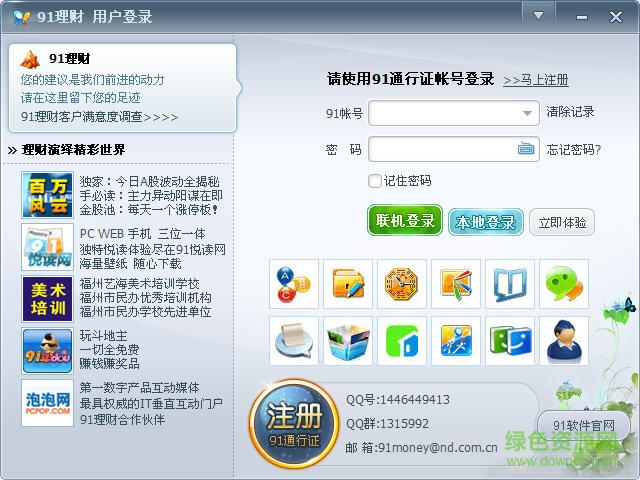This screenshot has height=480, width=640.
Task: Click the 忘记密码? forgot password link
Action: [574, 150]
